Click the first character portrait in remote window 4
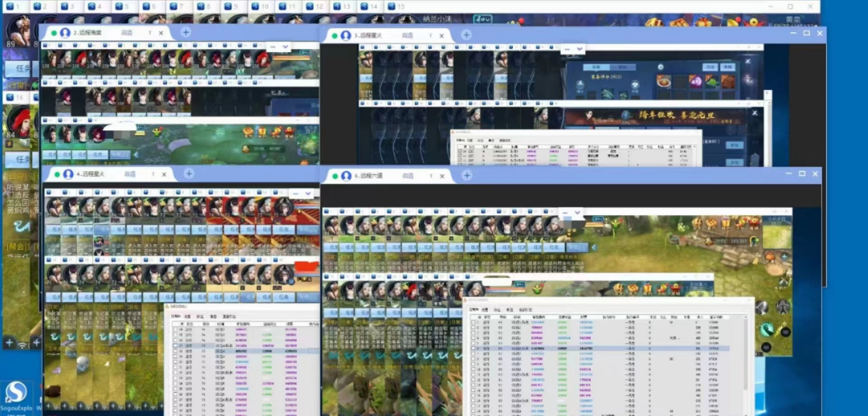Image resolution: width=868 pixels, height=416 pixels. coord(55,206)
